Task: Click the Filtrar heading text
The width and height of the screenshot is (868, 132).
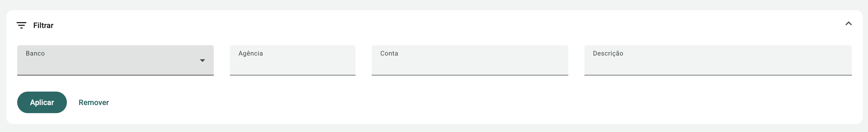Action: pyautogui.click(x=43, y=25)
